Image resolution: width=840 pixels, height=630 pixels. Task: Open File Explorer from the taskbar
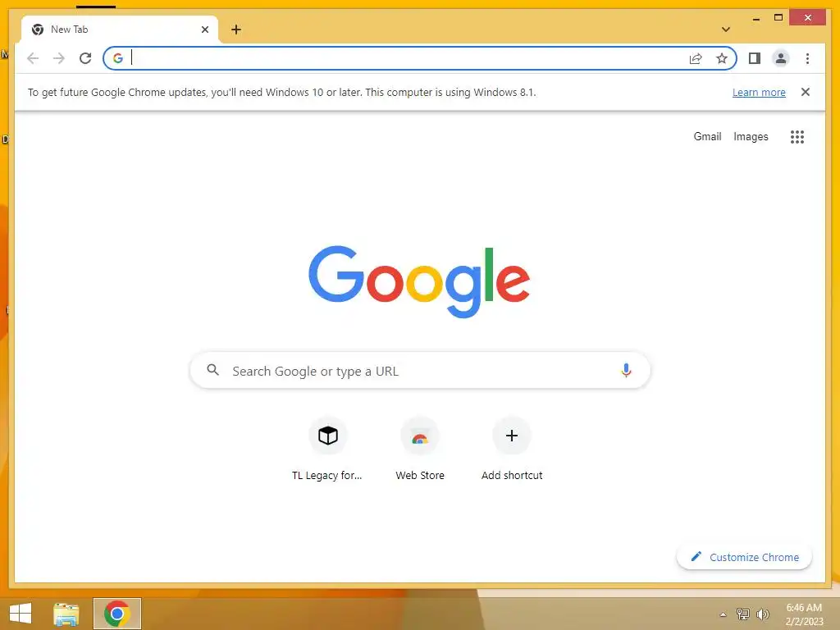66,614
